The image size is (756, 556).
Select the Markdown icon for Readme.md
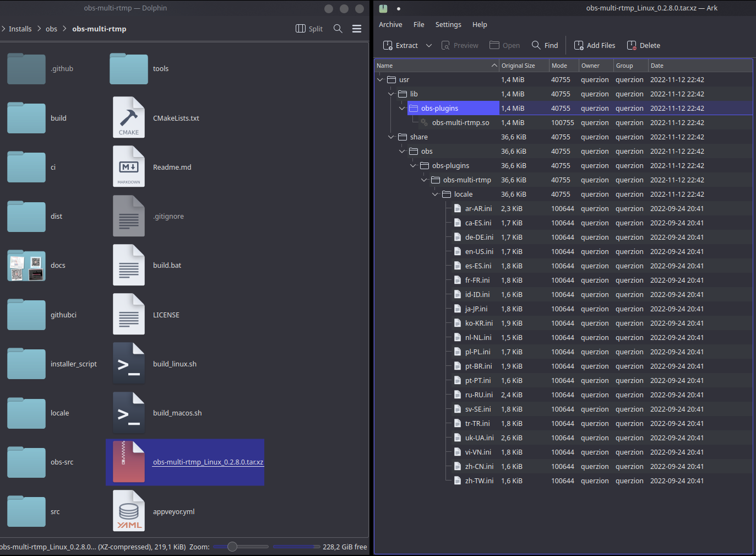pyautogui.click(x=129, y=166)
